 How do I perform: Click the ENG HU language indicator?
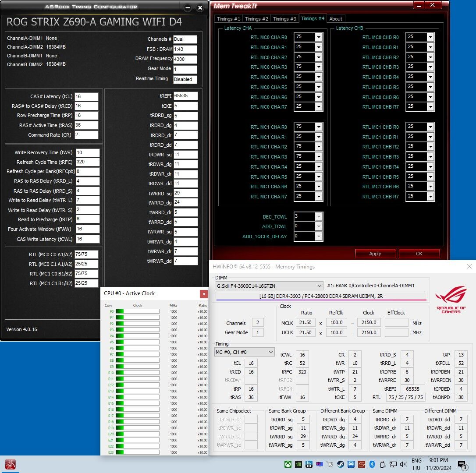click(416, 464)
